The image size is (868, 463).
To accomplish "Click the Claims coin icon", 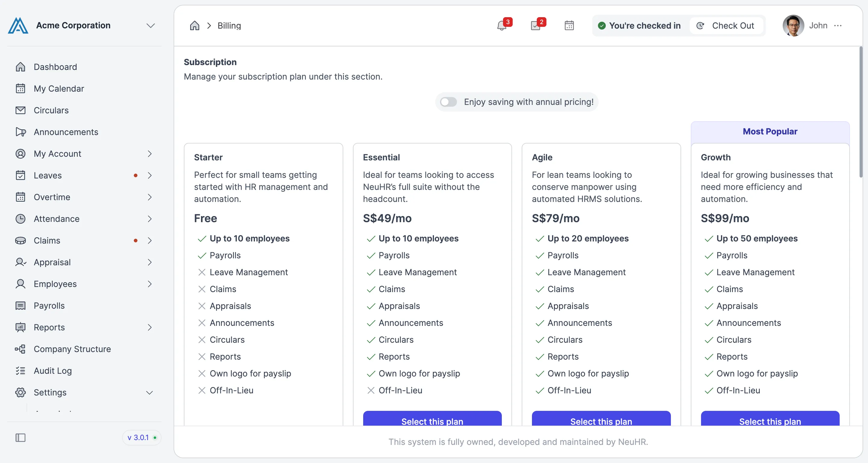I will coord(20,241).
